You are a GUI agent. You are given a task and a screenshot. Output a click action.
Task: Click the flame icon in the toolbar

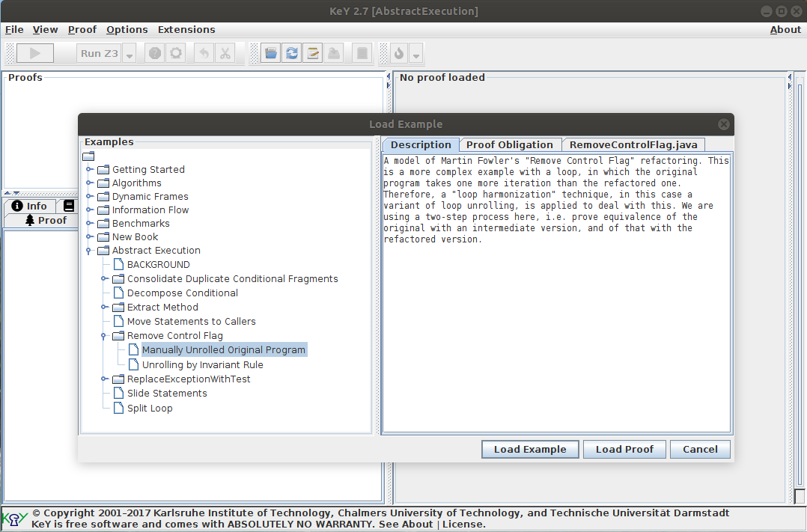click(x=399, y=53)
